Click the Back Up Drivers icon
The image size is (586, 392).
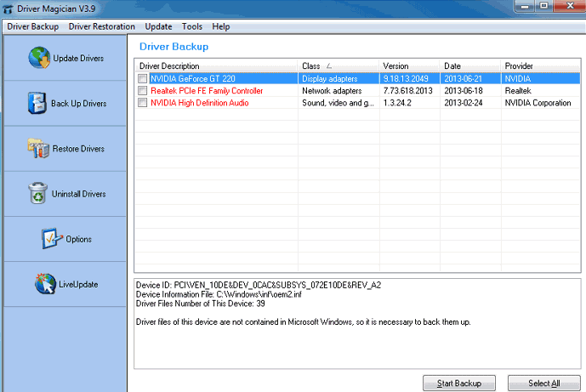click(36, 103)
